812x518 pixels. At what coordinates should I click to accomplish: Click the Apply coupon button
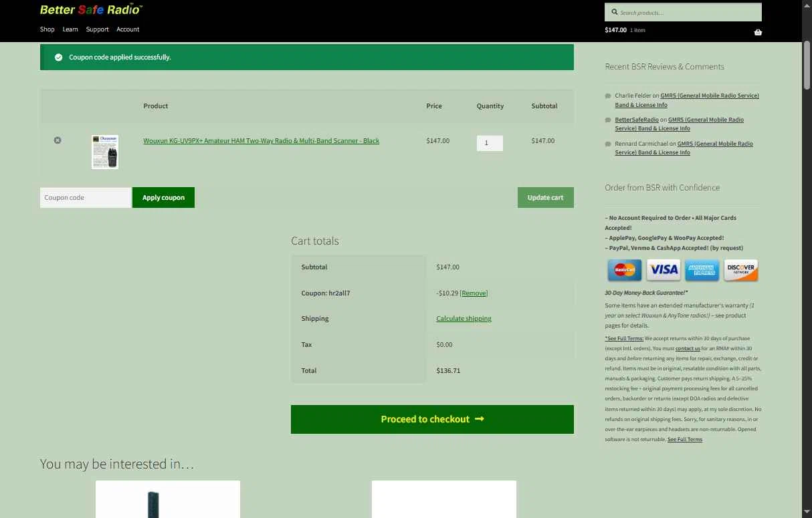(x=163, y=198)
